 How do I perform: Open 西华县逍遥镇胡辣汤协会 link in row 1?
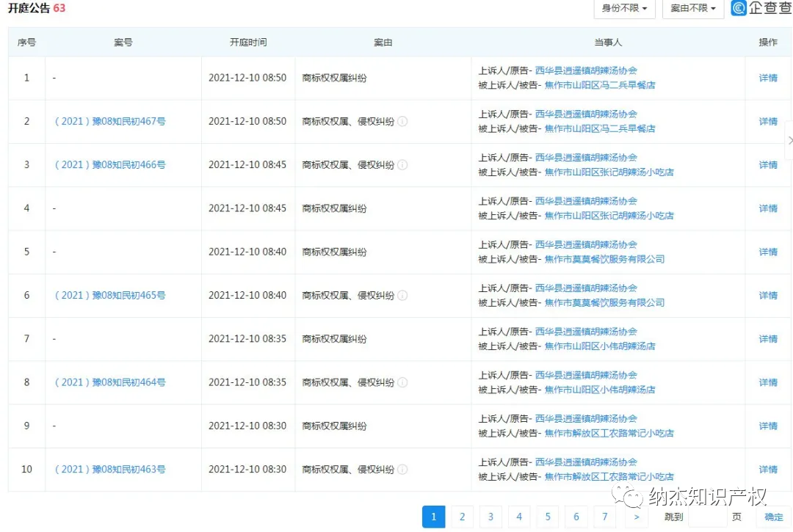(586, 71)
